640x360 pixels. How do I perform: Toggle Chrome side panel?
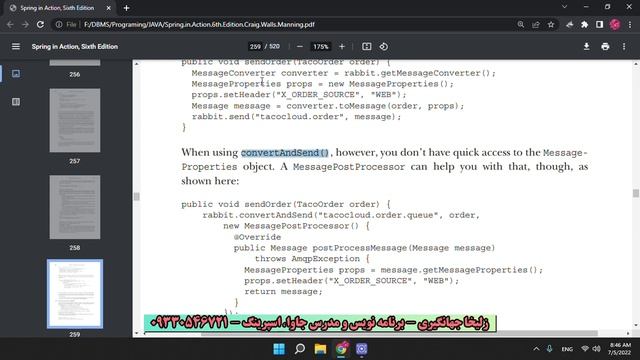(x=599, y=24)
